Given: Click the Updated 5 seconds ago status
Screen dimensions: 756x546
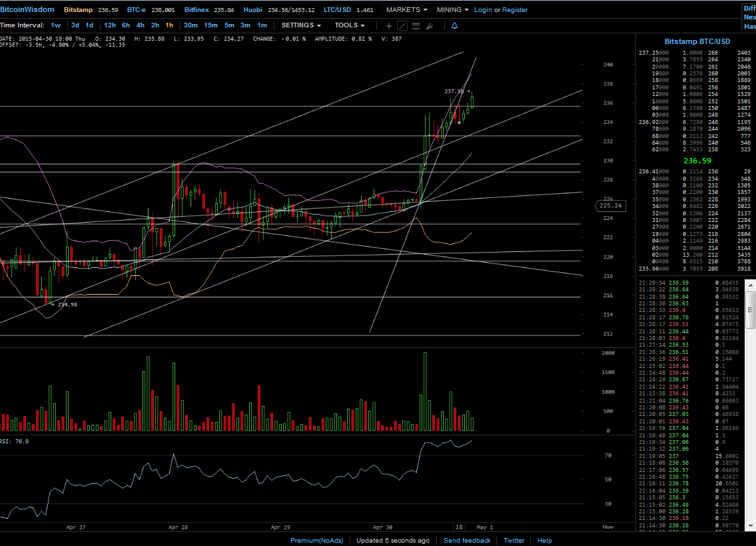Looking at the screenshot, I should [x=392, y=540].
